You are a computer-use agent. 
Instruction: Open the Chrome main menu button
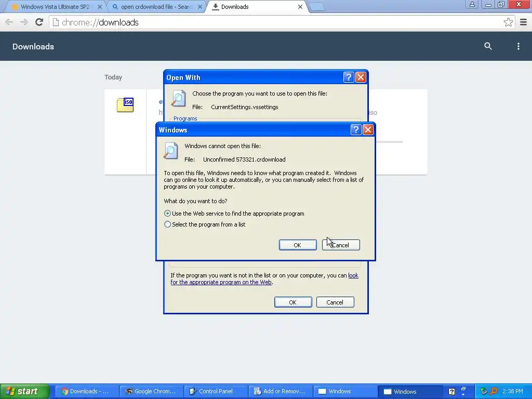(x=523, y=22)
